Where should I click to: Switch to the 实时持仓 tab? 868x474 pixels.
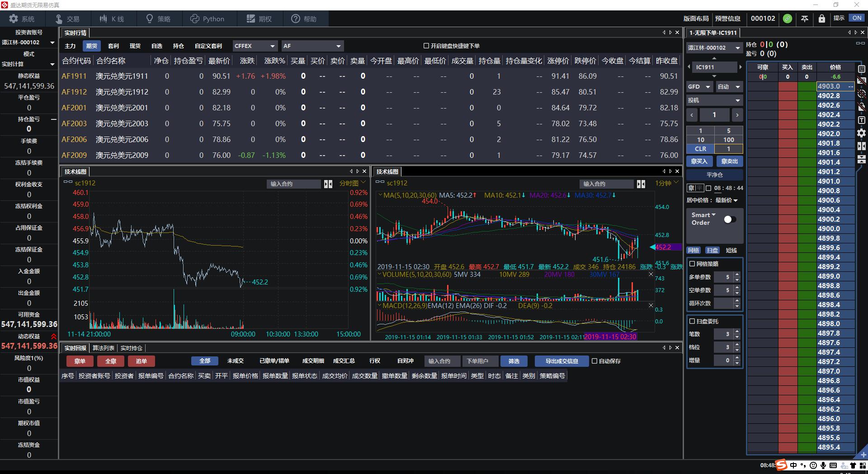pos(131,348)
